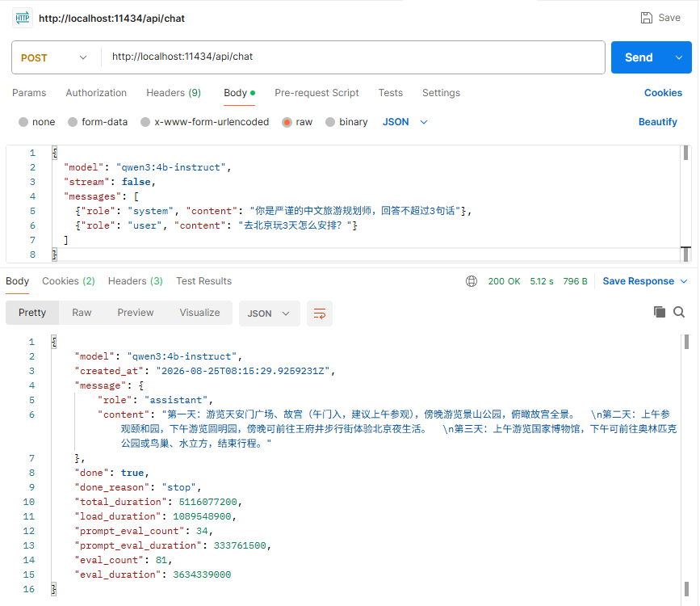Click the Save floppy disk icon
The height and width of the screenshot is (606, 700).
[647, 18]
